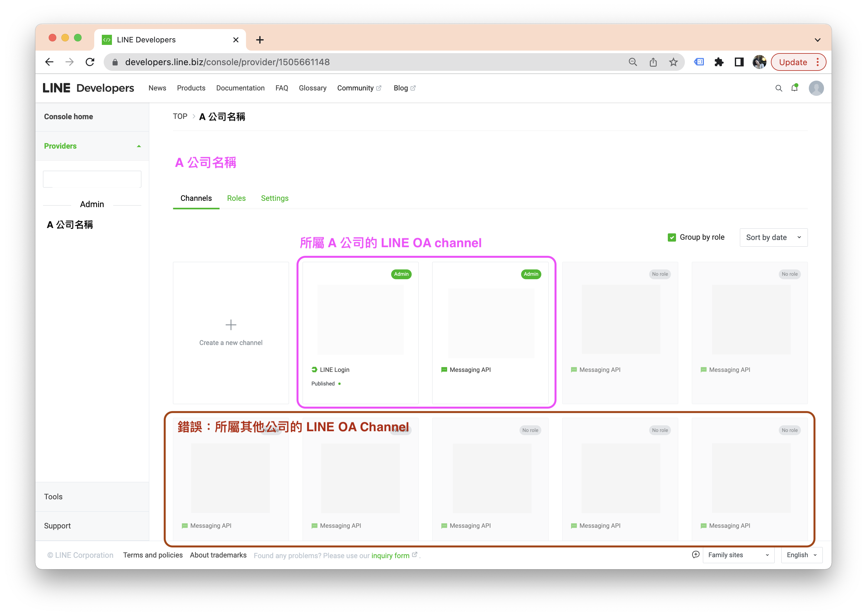Screen dimensions: 867x616
Task: Click the browser forward arrow
Action: pyautogui.click(x=70, y=62)
